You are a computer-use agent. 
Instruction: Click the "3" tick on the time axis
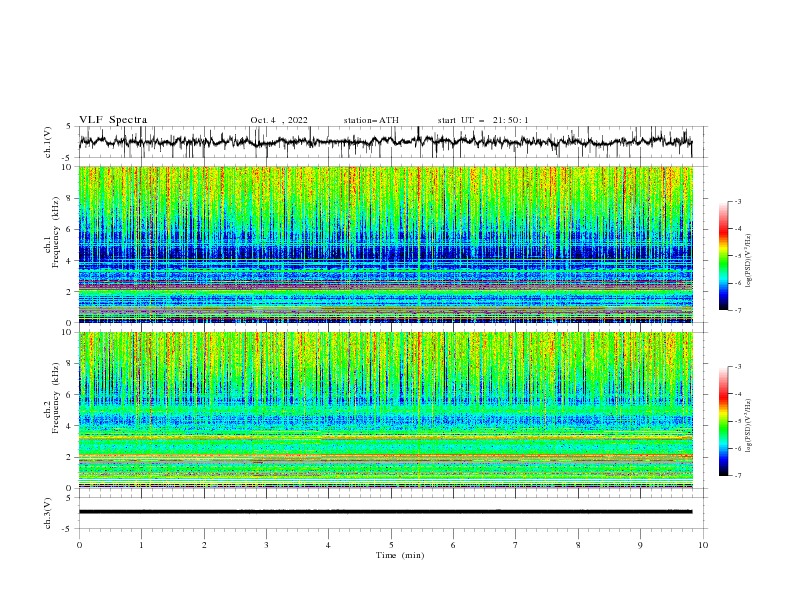click(266, 545)
